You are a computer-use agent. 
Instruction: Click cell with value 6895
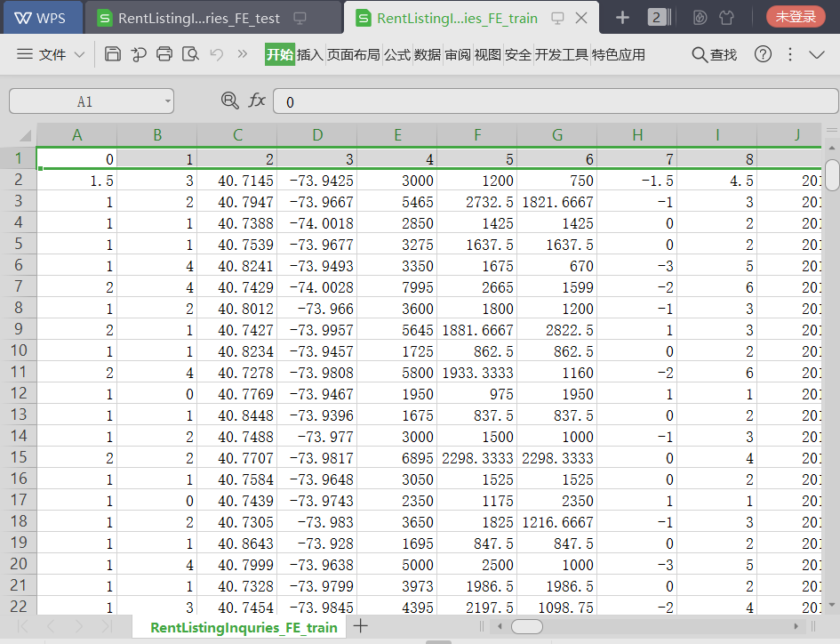(397, 458)
